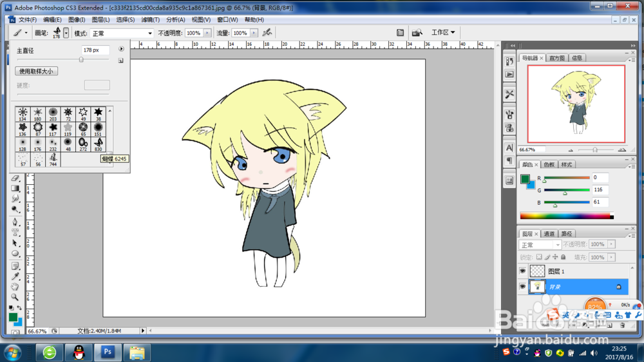This screenshot has width=644, height=362.
Task: Select the Eyedropper tool
Action: tap(15, 276)
